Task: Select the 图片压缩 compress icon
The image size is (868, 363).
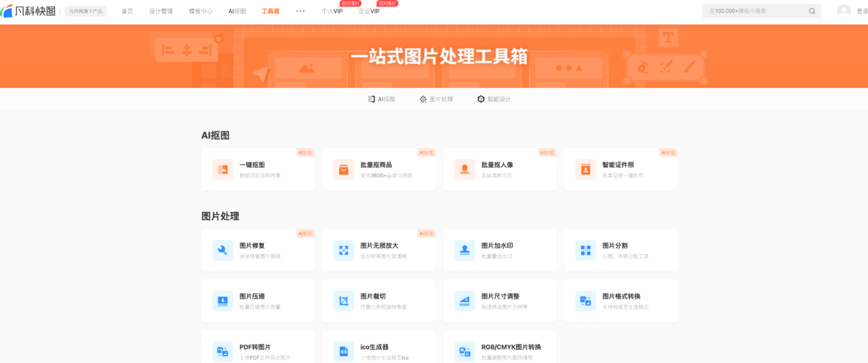Action: tap(222, 301)
